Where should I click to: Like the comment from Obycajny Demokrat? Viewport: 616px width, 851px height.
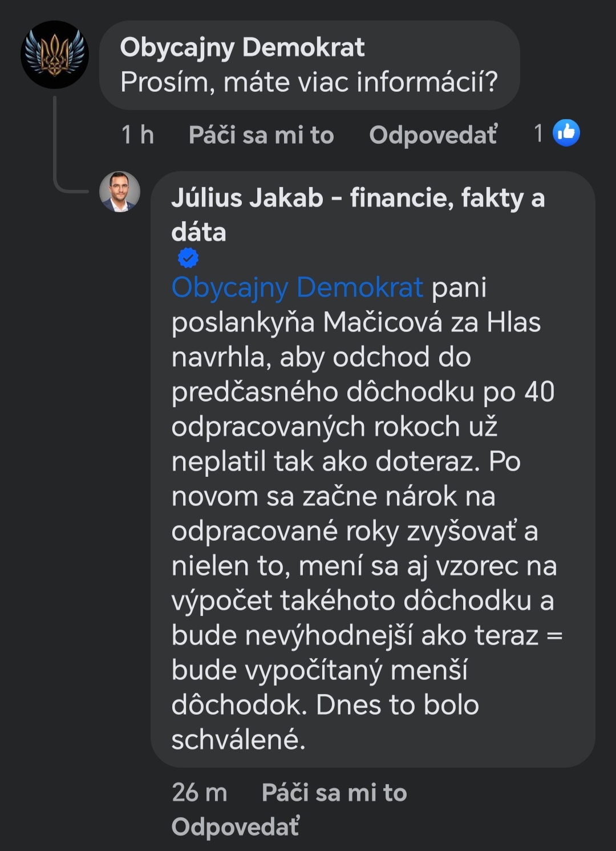pyautogui.click(x=261, y=135)
